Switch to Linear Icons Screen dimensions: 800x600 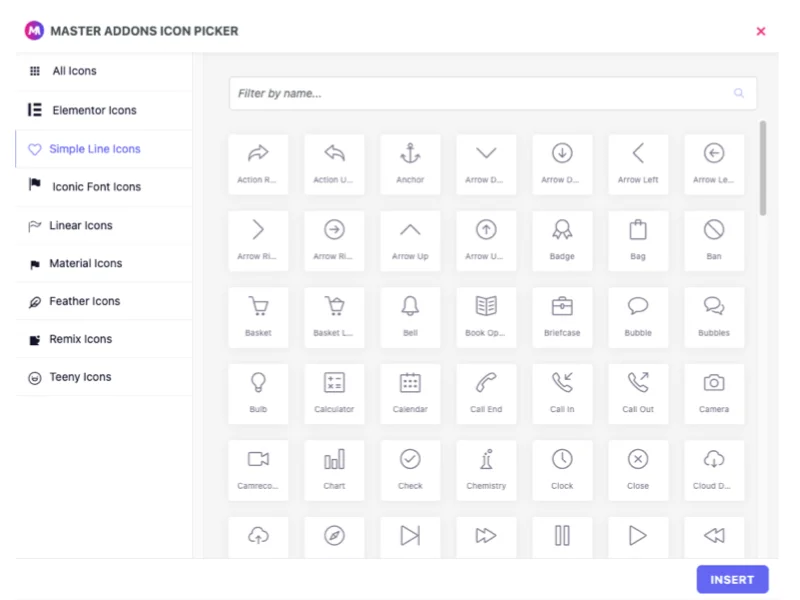[104, 226]
